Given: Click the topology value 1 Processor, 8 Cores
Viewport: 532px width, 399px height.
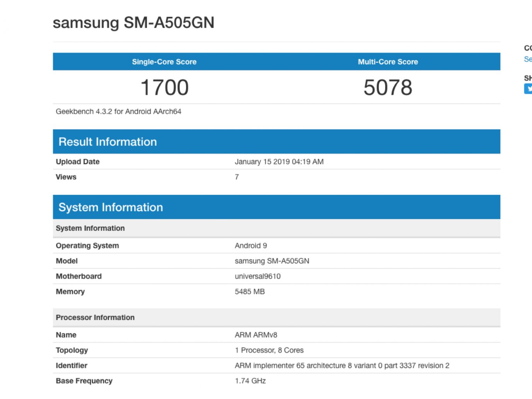Looking at the screenshot, I should pyautogui.click(x=269, y=350).
